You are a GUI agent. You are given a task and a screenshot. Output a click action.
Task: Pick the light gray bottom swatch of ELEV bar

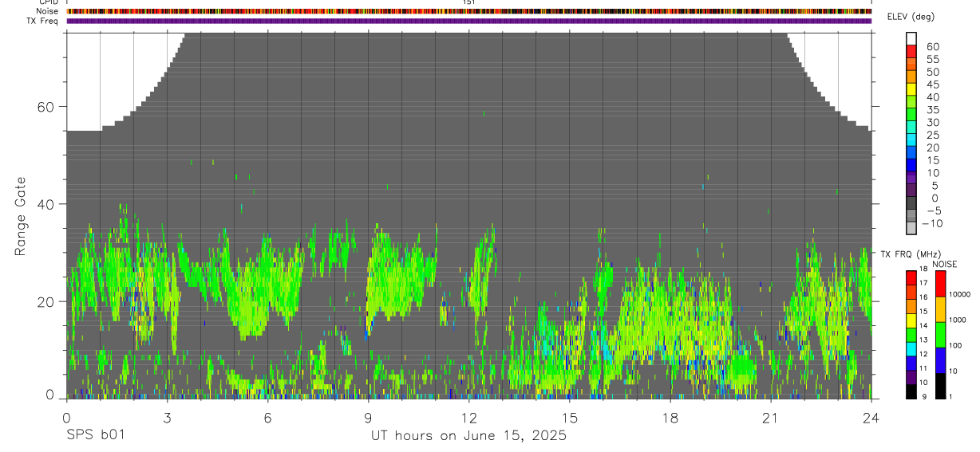(911, 228)
